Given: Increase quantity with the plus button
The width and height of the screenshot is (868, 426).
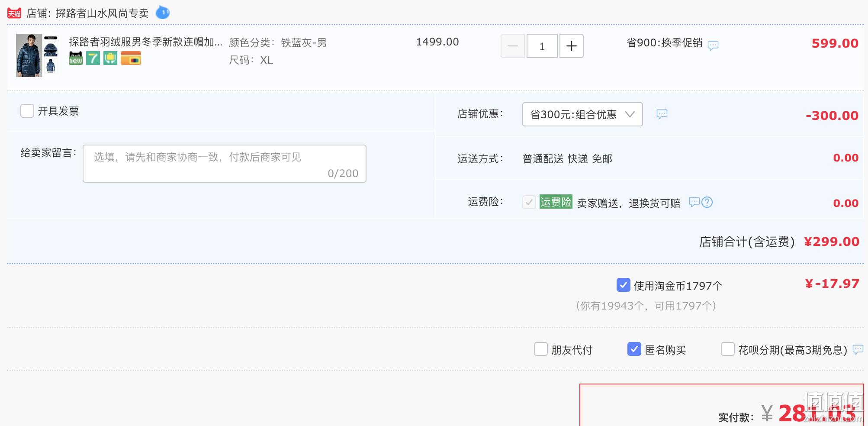Looking at the screenshot, I should 572,46.
